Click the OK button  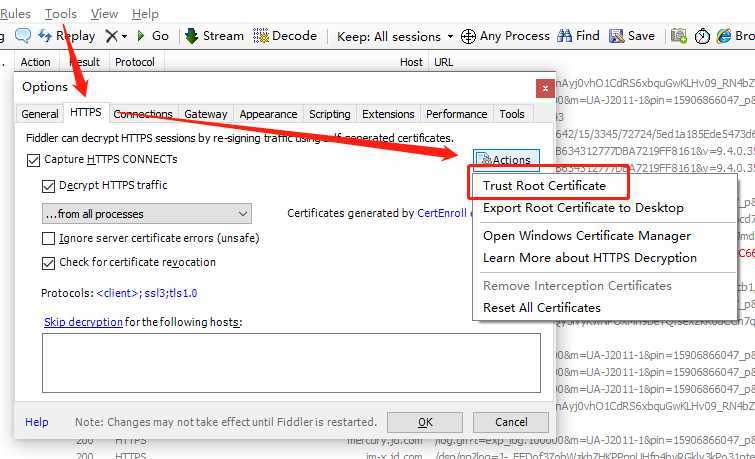pyautogui.click(x=425, y=422)
